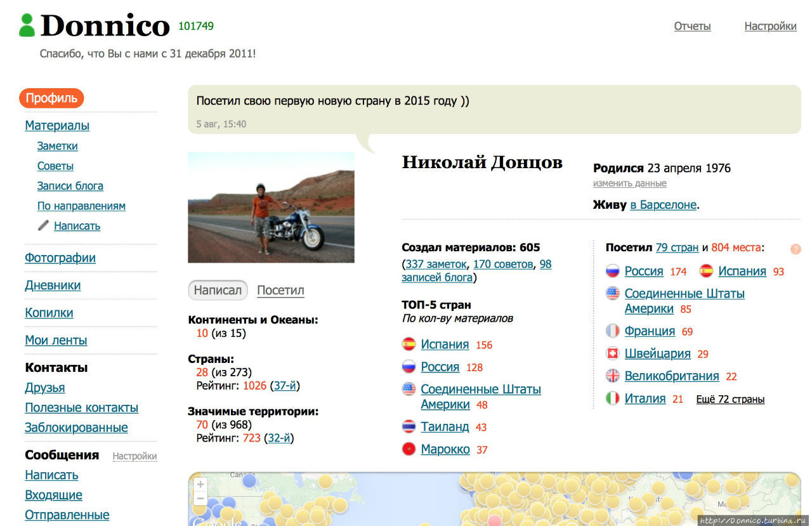Click the 37-й countries rating link

tap(286, 386)
